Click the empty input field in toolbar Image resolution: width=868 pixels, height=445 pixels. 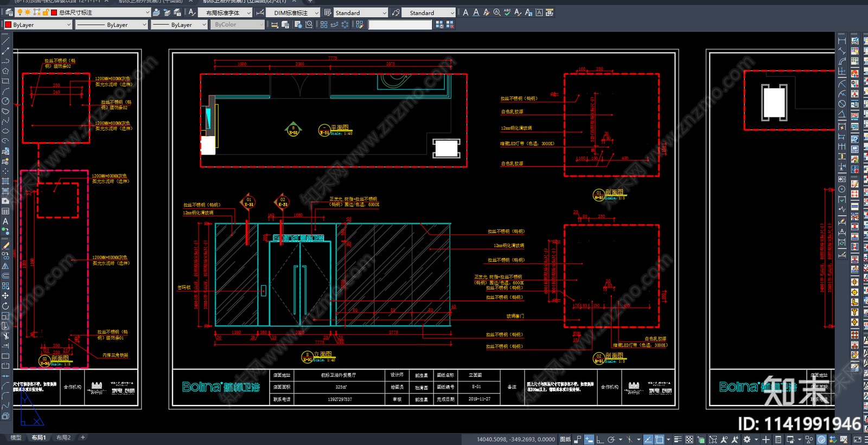coord(400,24)
